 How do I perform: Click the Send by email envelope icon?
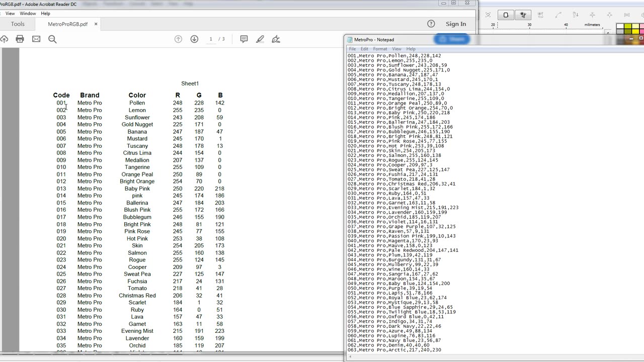click(x=36, y=39)
